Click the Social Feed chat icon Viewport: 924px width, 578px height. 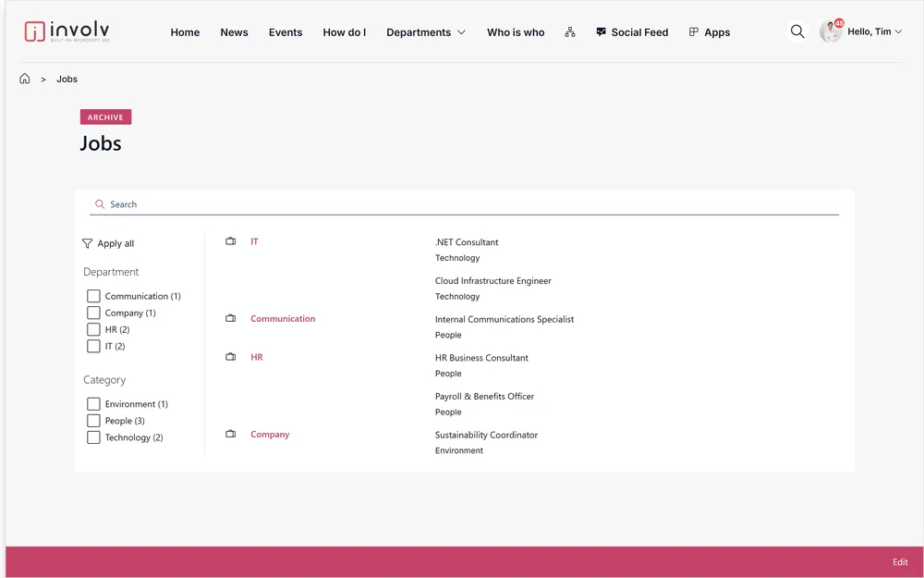tap(602, 31)
